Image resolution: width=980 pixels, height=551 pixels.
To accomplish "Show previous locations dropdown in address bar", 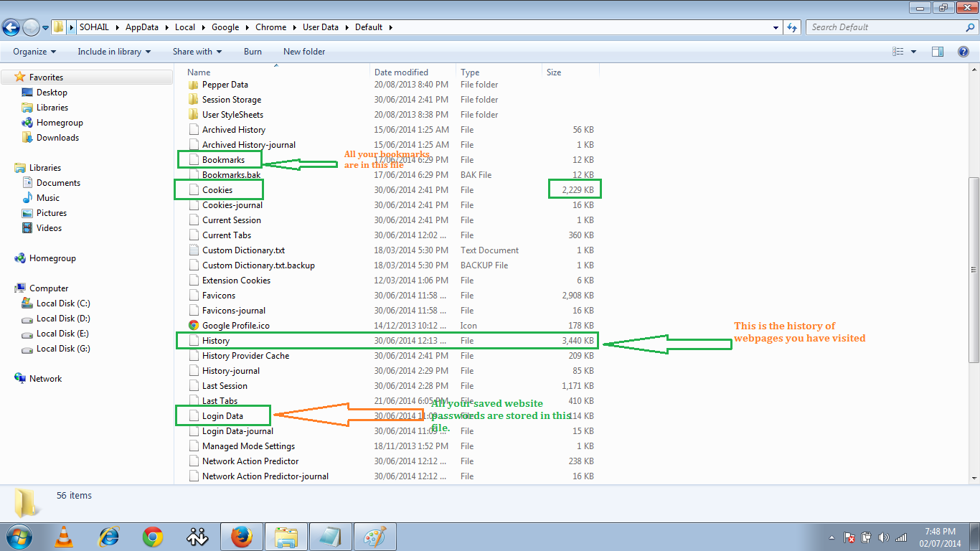I will tap(776, 27).
